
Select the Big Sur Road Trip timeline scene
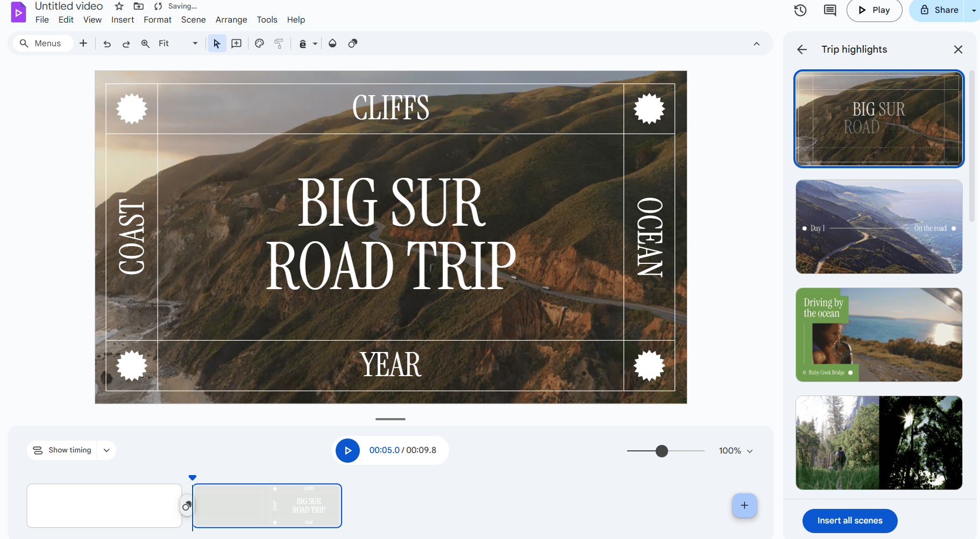click(x=267, y=506)
